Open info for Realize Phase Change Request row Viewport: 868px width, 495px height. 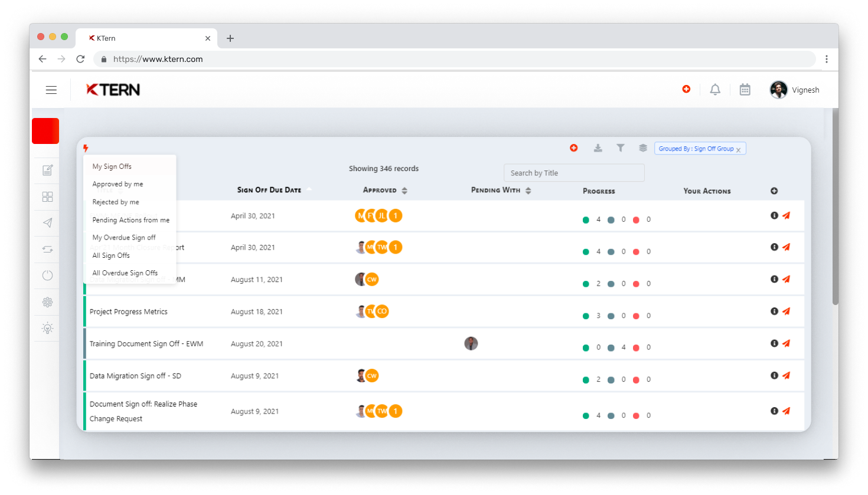[774, 411]
